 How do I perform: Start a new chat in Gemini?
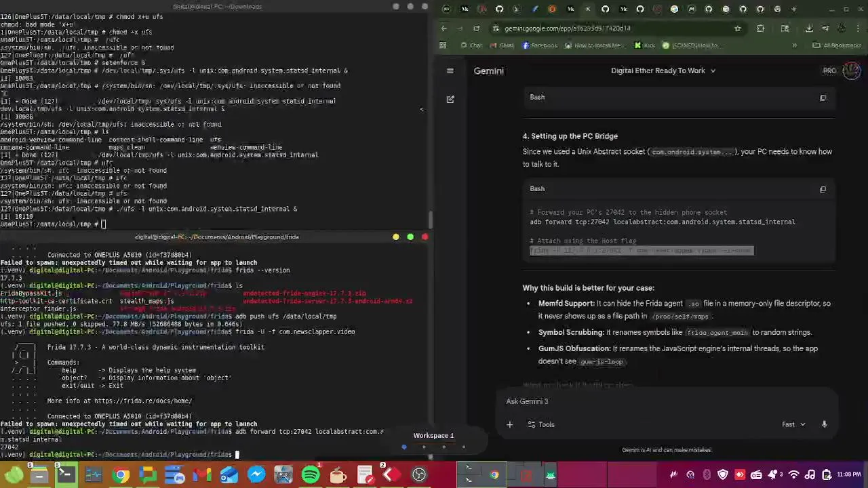(450, 100)
